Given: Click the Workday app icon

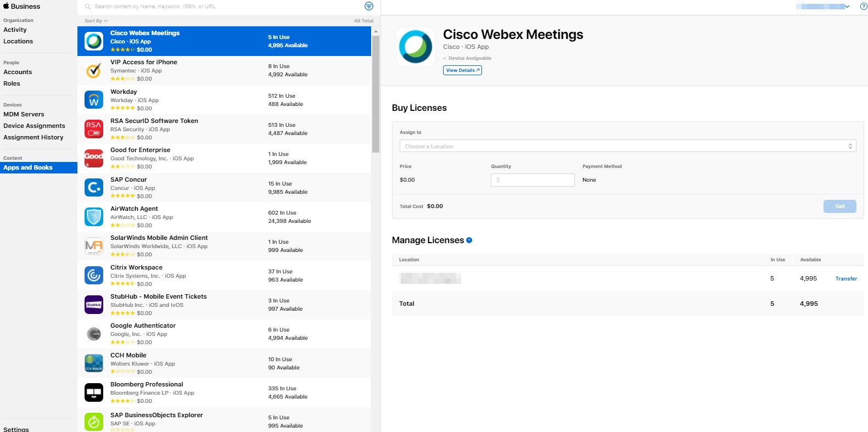Looking at the screenshot, I should (94, 100).
